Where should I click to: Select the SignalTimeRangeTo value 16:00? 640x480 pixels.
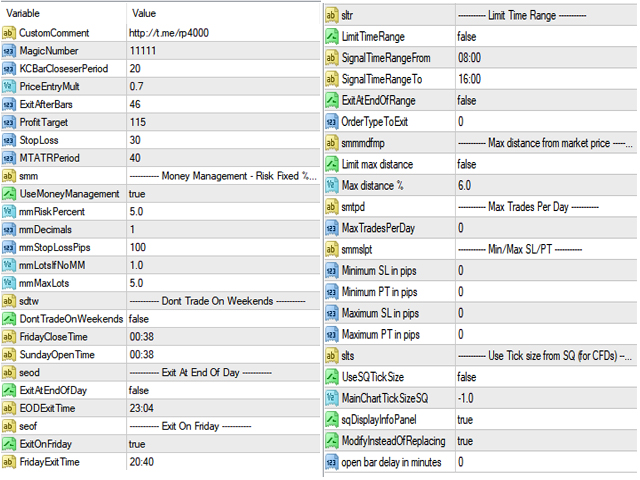469,79
